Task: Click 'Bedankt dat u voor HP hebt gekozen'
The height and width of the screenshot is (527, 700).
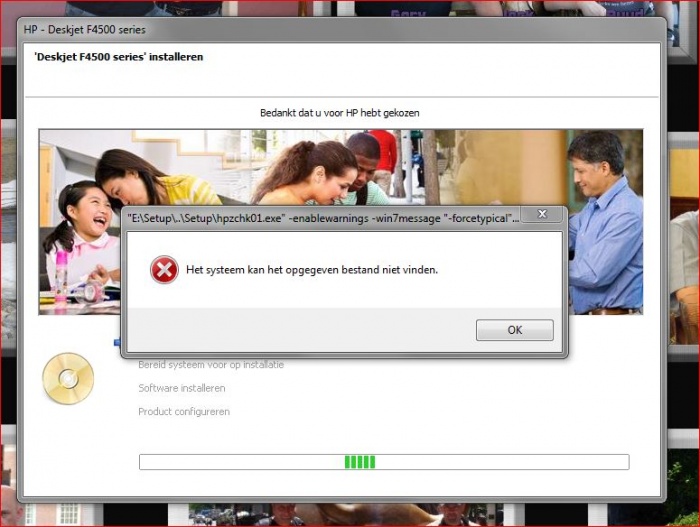Action: 340,113
